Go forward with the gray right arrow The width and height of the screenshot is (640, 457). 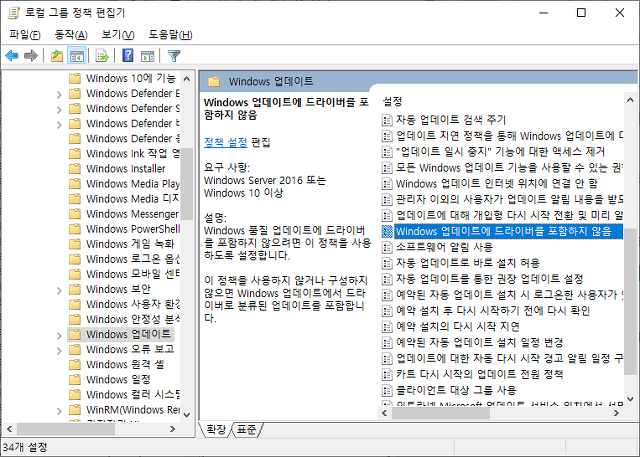tap(31, 55)
